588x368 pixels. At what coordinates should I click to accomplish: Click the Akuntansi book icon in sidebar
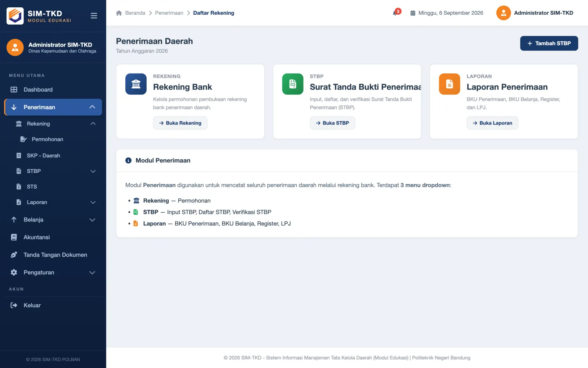point(14,237)
